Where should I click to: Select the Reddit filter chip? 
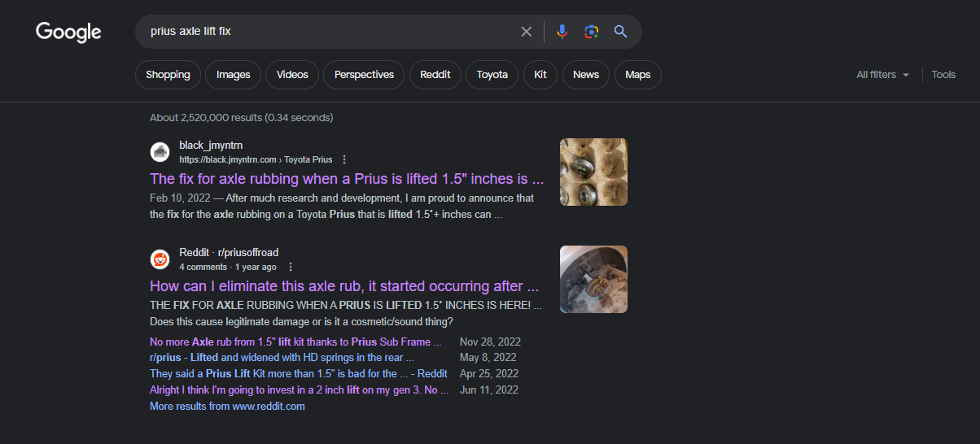click(x=435, y=75)
